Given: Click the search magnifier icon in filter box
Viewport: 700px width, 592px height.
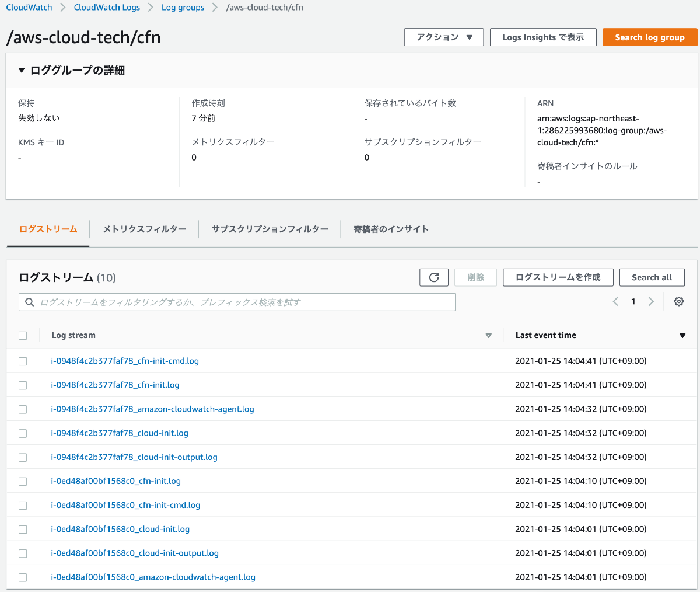Looking at the screenshot, I should (x=29, y=302).
